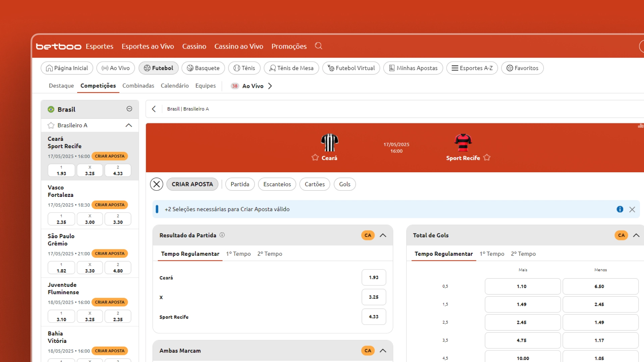Viewport: 644px width, 362px height.
Task: Collapse the Brasil section minus icon
Action: click(129, 109)
